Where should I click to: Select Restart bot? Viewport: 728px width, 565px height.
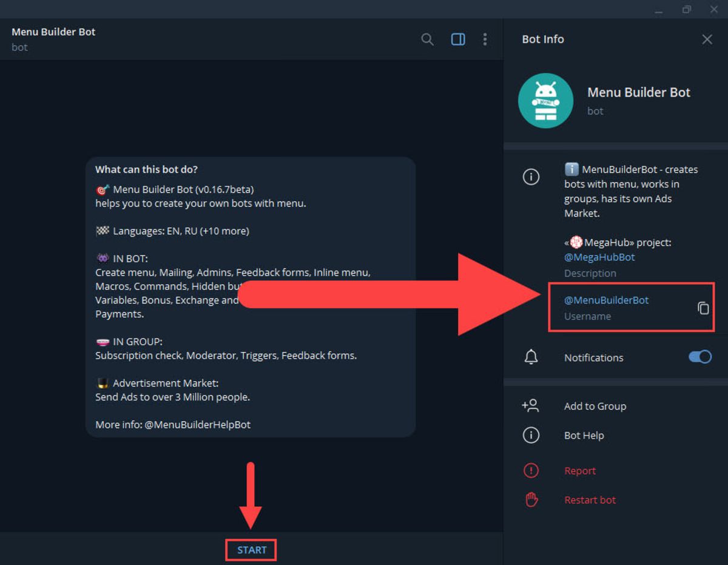590,500
